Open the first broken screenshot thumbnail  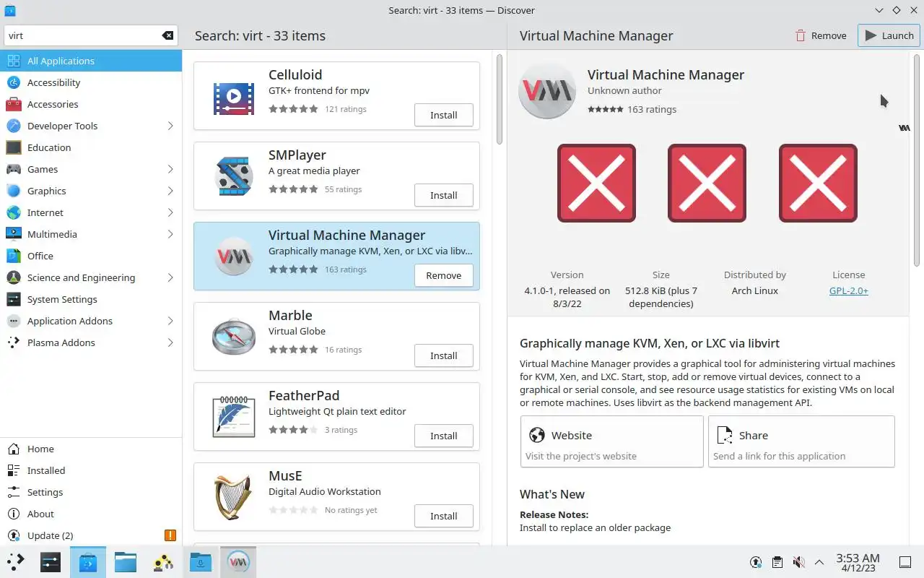pos(596,183)
